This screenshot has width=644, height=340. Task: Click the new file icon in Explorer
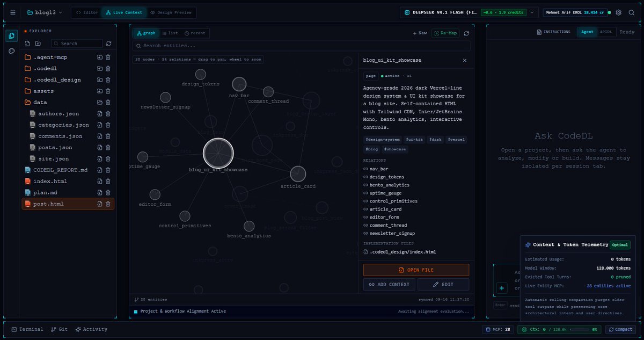[27, 44]
